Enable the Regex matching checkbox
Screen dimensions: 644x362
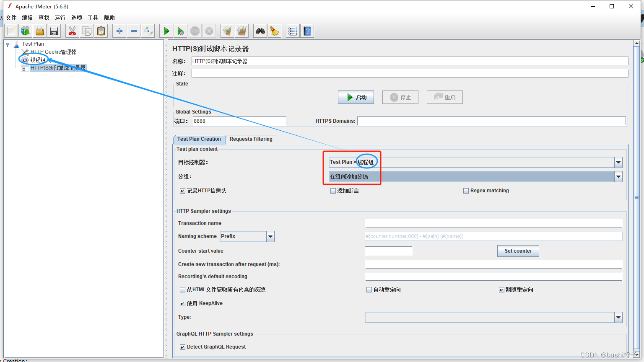point(466,191)
